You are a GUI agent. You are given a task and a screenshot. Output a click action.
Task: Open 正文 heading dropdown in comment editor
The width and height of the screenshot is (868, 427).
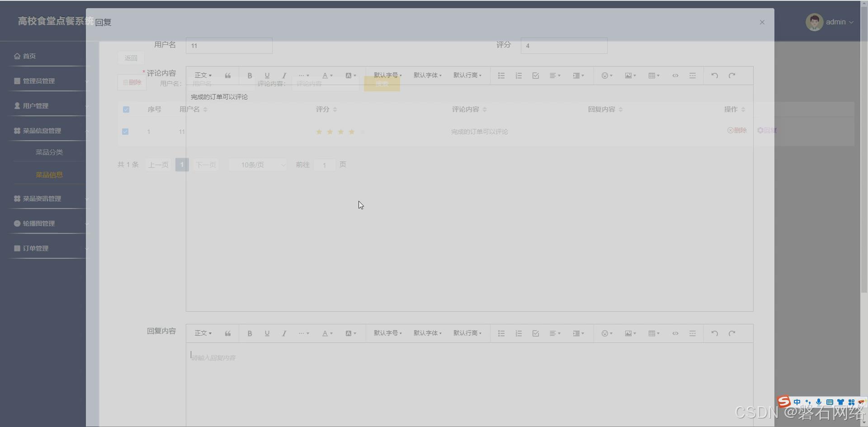point(203,76)
